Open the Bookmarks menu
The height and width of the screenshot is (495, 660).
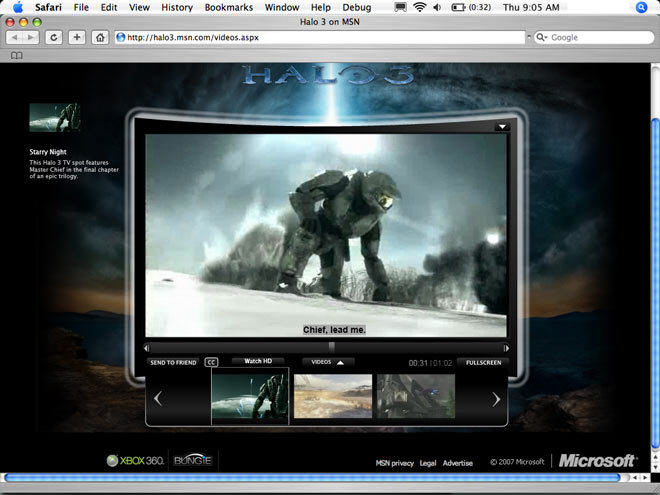pyautogui.click(x=229, y=7)
